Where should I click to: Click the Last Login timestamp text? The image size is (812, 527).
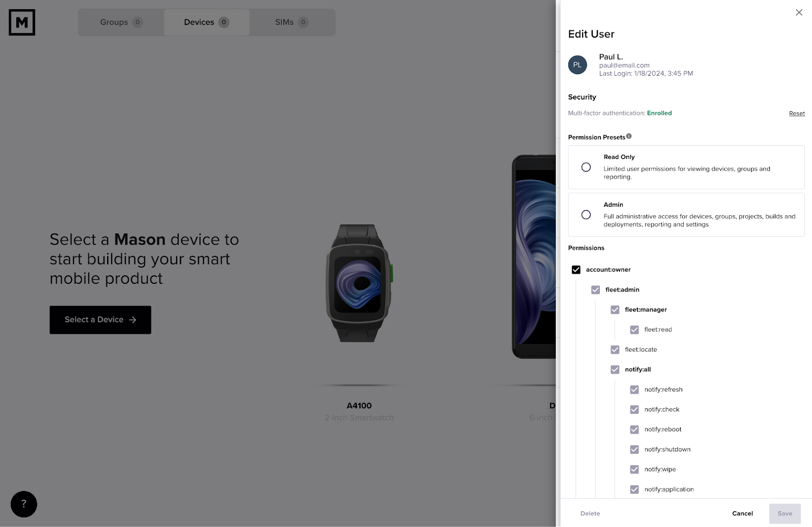click(x=646, y=74)
